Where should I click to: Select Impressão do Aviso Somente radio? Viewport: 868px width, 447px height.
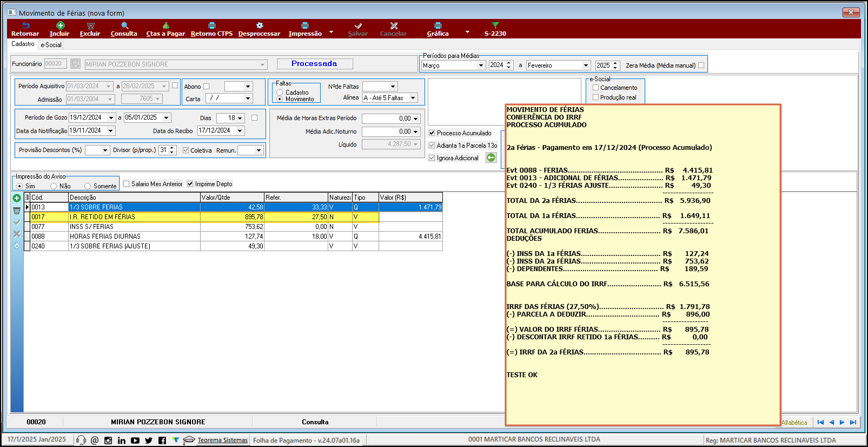(x=88, y=186)
